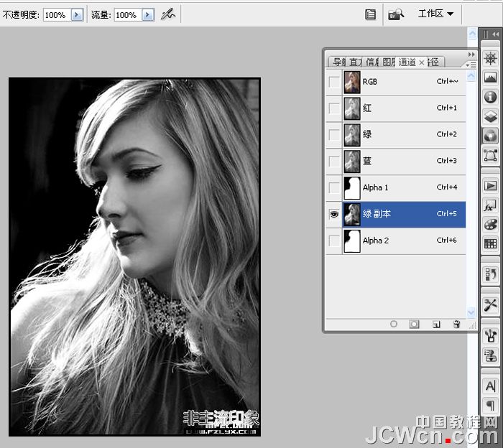Click the Channels list scroll down arrow
This screenshot has height=448, width=503.
pos(471,312)
